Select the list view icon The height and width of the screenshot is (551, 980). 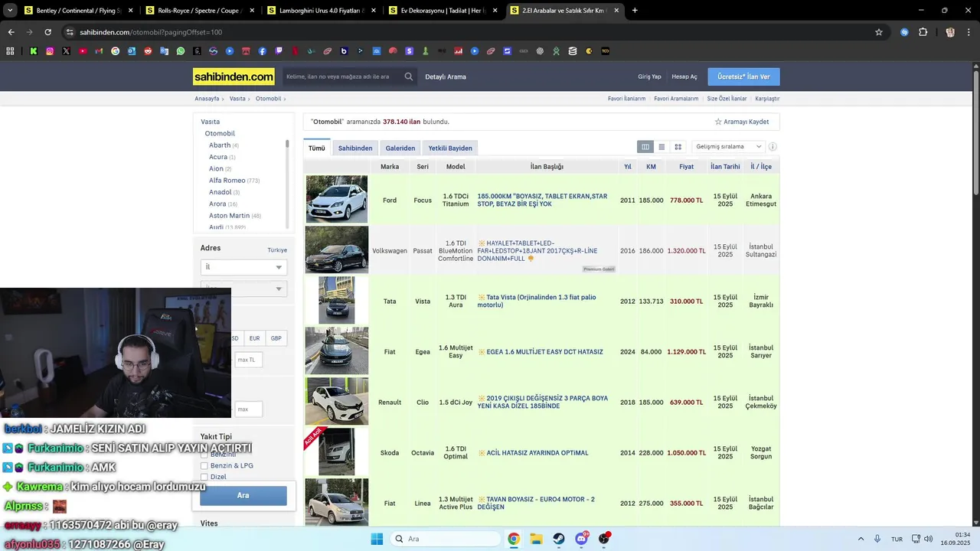(661, 147)
